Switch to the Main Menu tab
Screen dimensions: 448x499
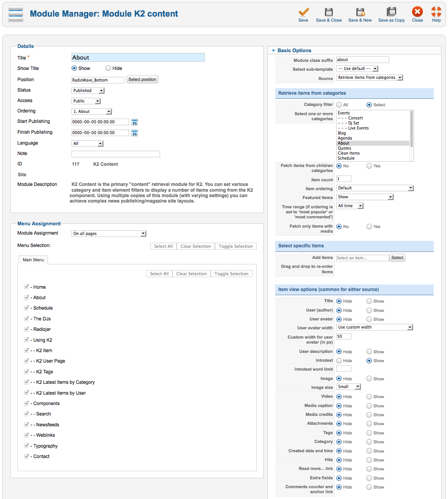click(x=33, y=260)
